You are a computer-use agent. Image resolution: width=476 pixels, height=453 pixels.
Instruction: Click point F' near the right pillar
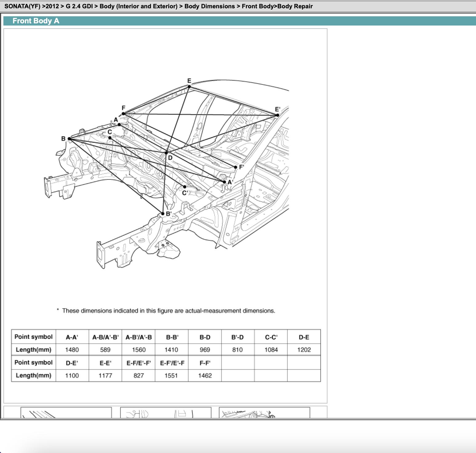pyautogui.click(x=236, y=167)
